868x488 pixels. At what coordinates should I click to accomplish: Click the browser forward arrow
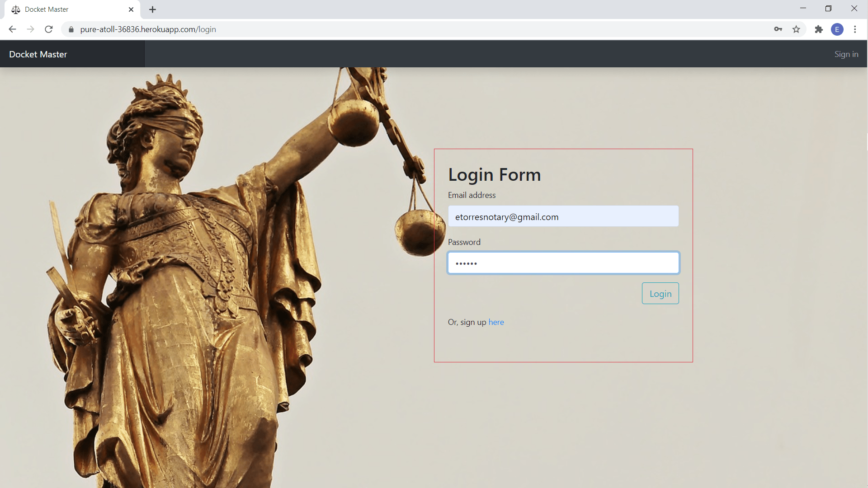[x=30, y=29]
